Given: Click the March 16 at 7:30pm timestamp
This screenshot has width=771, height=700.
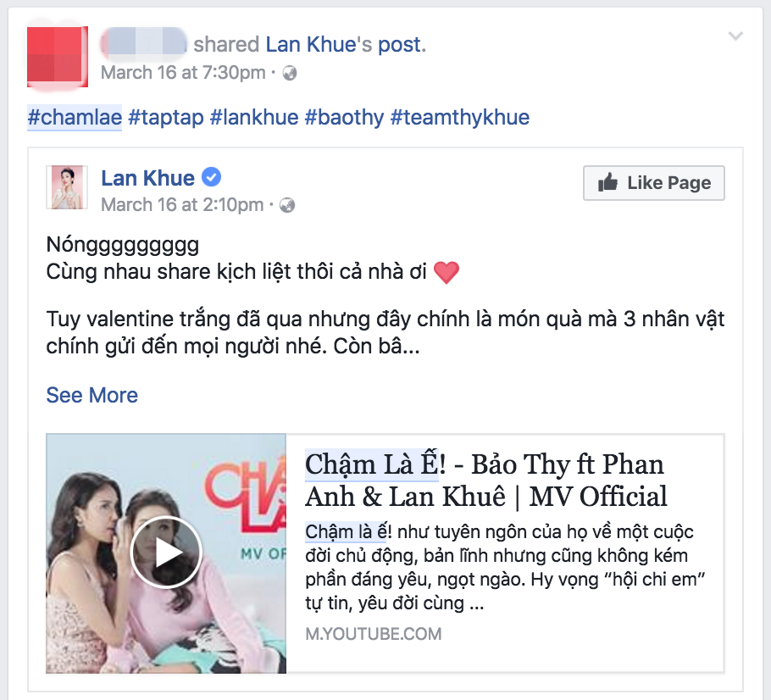Looking at the screenshot, I should [x=183, y=73].
